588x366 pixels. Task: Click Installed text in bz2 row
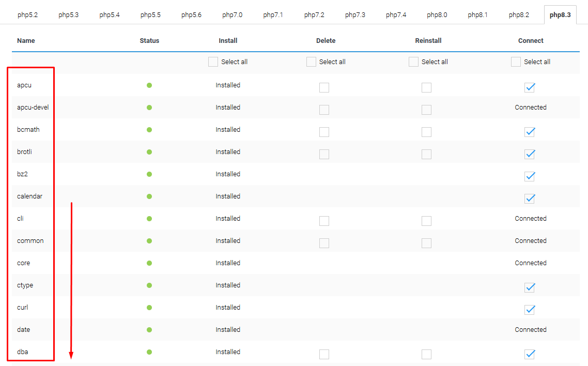228,174
